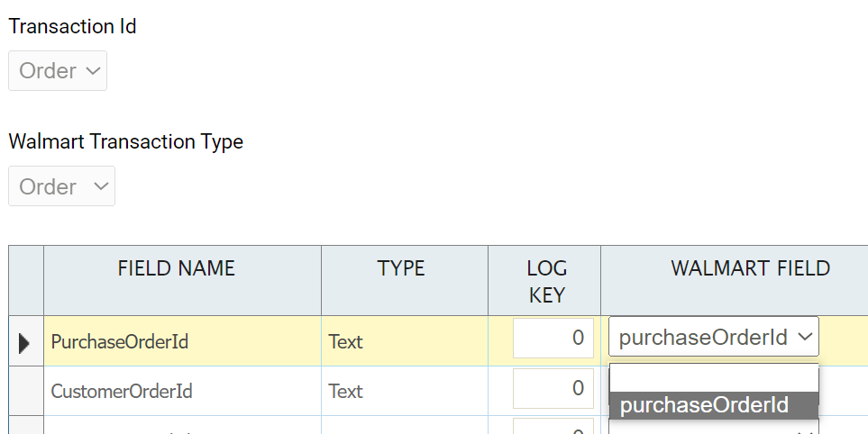Open the purchaseOrderId Walmart Field combo box
The image size is (868, 434).
714,336
